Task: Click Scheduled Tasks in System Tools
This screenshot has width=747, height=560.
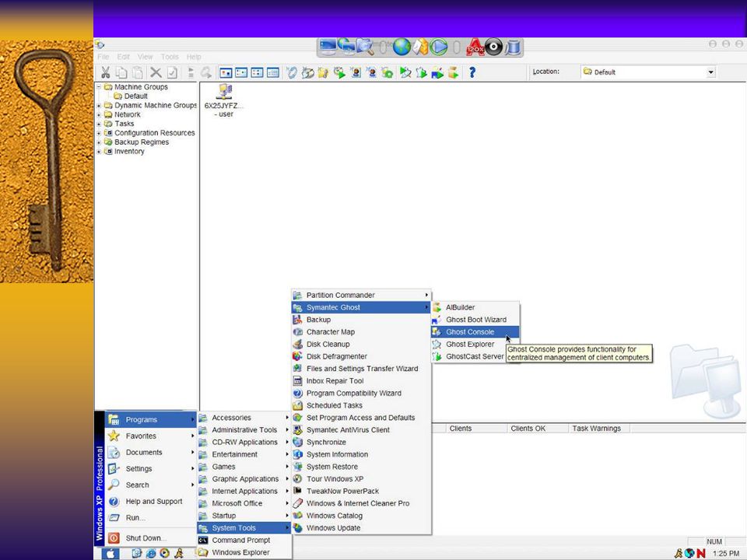Action: (x=362, y=405)
